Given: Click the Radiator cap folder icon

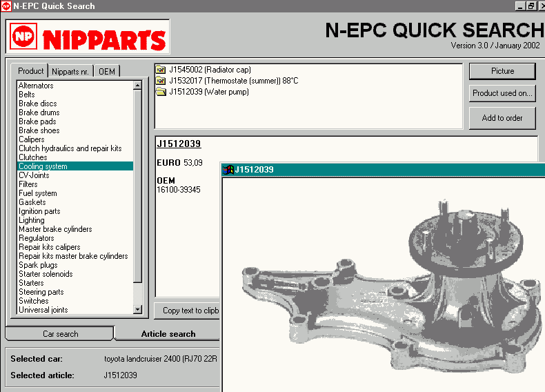Looking at the screenshot, I should tap(160, 70).
